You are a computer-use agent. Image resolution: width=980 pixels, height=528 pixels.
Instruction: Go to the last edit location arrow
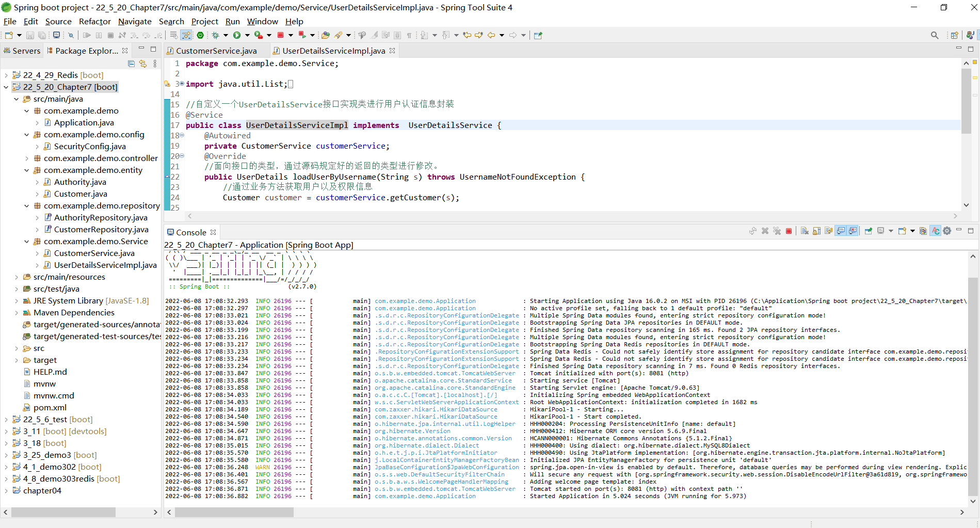click(x=467, y=35)
